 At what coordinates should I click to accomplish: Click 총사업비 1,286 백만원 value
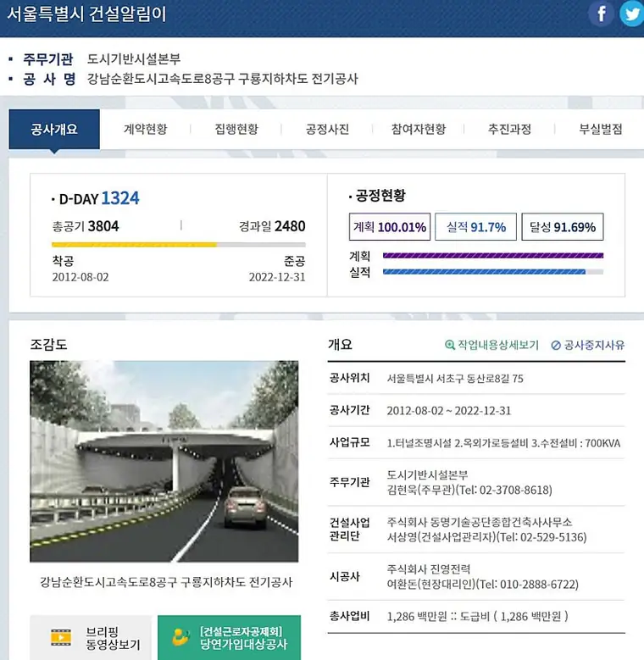coord(478,617)
